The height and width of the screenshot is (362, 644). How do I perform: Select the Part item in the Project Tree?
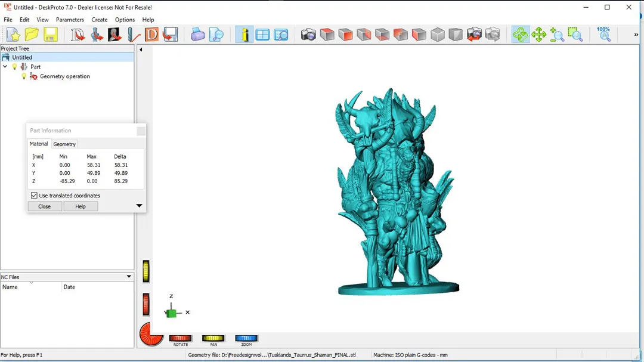35,67
